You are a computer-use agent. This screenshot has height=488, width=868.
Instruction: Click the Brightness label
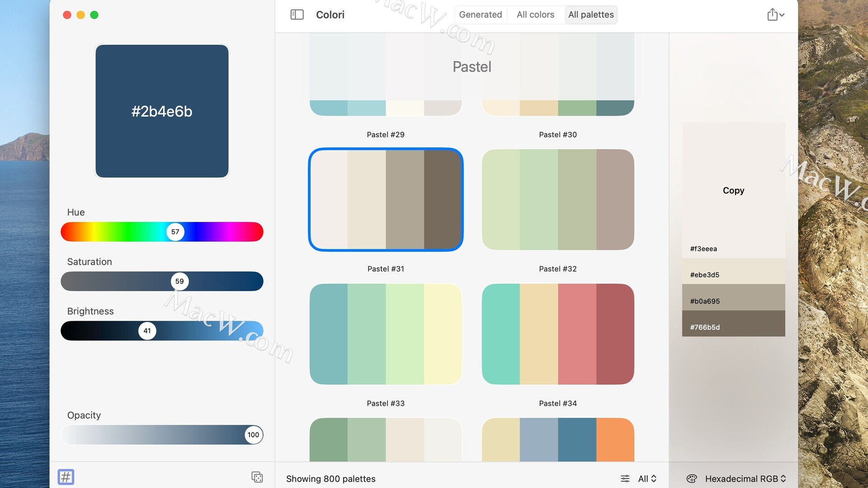[90, 311]
